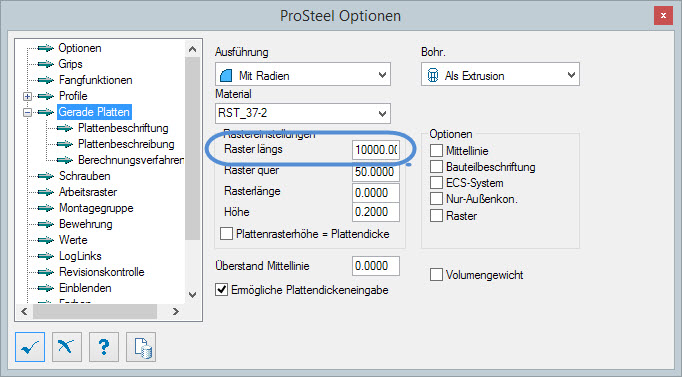Click the Raster längs input field
Screen dimensions: 682x377
click(x=376, y=150)
